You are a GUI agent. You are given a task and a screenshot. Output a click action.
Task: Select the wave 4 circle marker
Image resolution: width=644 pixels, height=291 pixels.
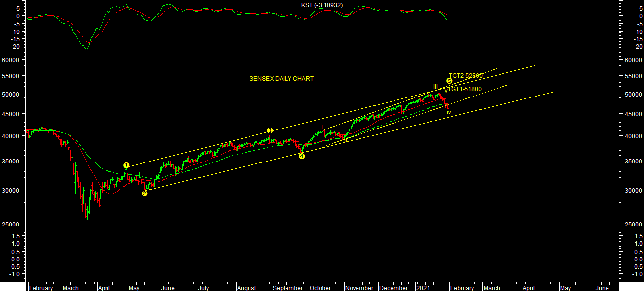(302, 156)
